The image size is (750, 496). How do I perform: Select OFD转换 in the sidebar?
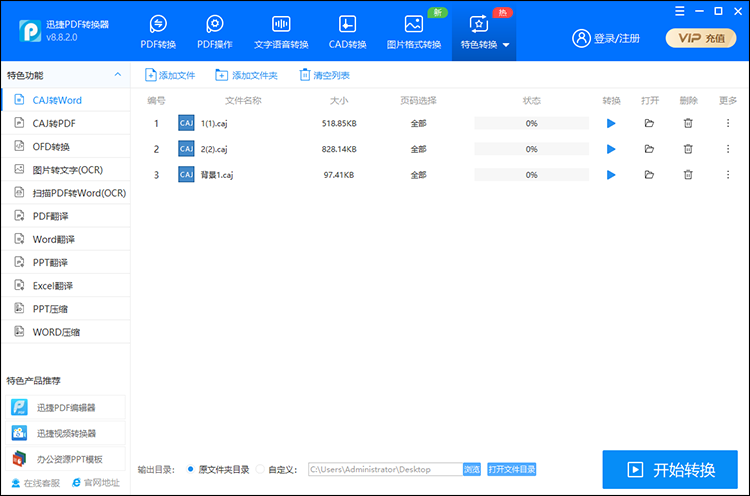[66, 146]
